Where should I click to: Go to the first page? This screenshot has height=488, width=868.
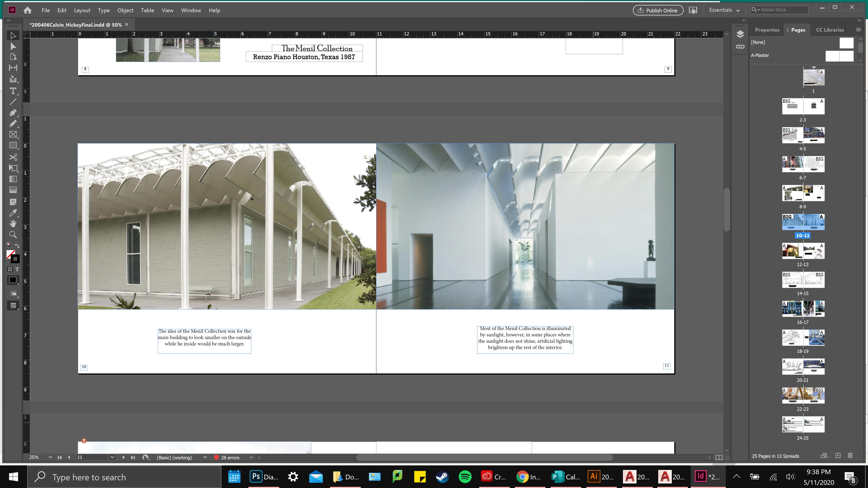(60, 457)
